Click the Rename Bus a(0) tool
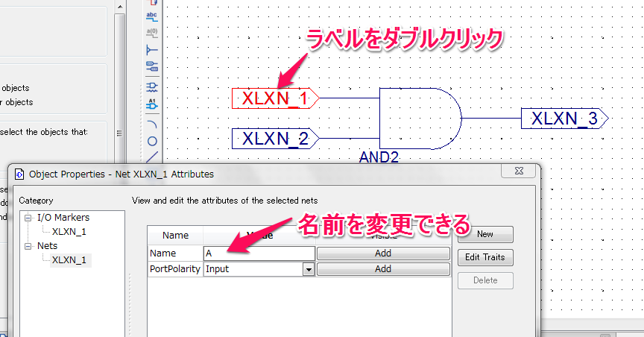 pos(152,33)
